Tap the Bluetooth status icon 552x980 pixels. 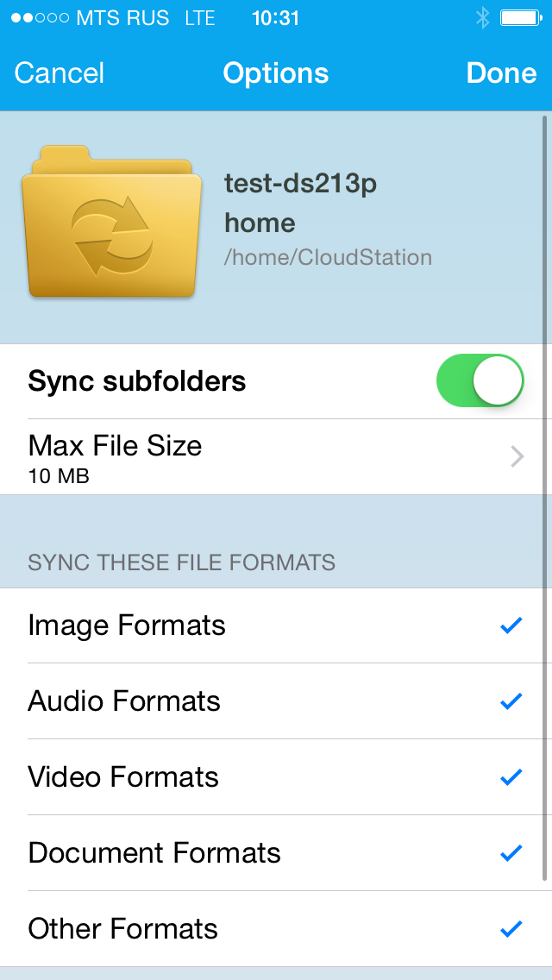click(x=482, y=18)
